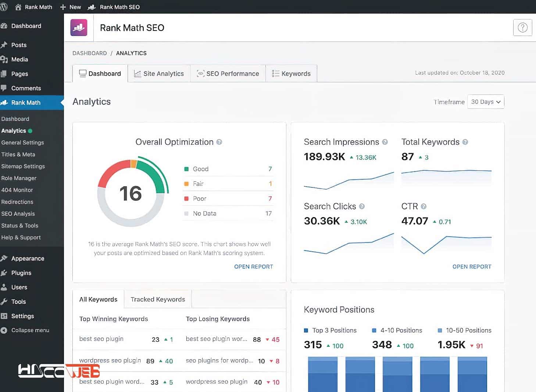Click the purple Rank Math logo

click(x=79, y=28)
